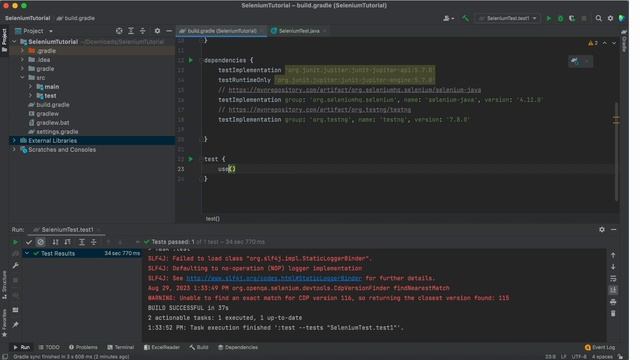640x360 pixels.
Task: Open Project panel options gear
Action: 157,31
